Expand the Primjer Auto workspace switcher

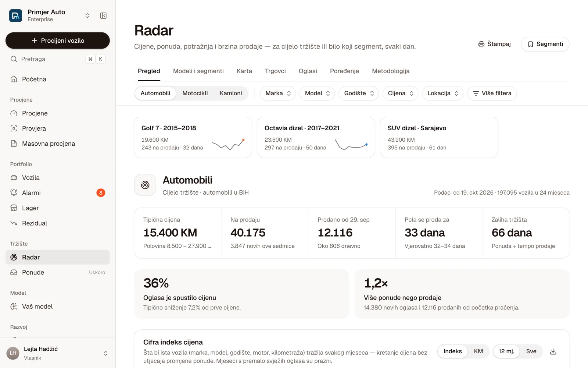(x=87, y=15)
